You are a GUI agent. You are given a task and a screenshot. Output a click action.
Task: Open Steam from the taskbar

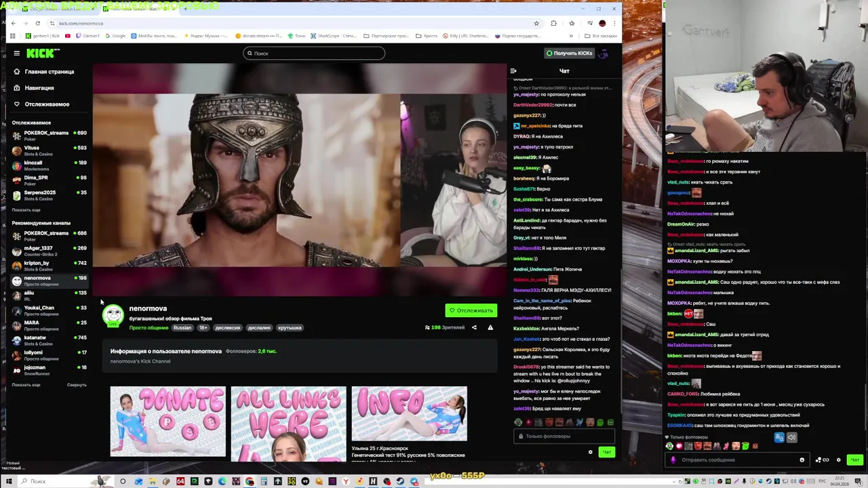coord(400,481)
